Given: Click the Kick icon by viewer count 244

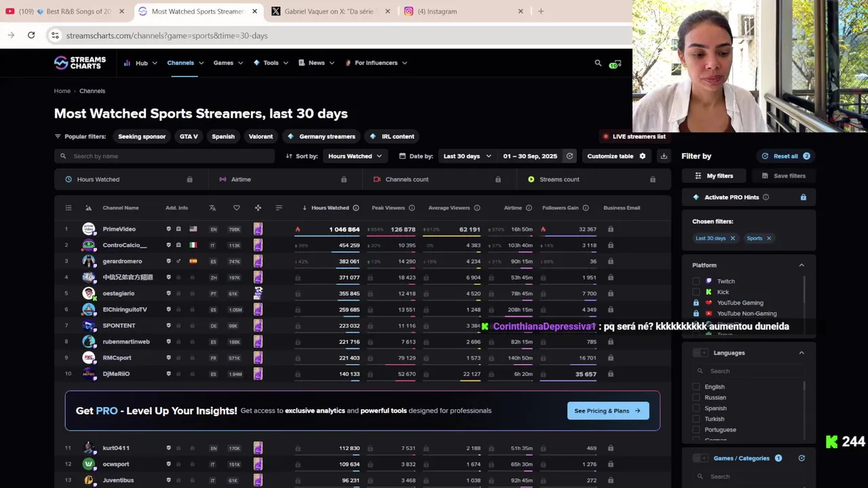Looking at the screenshot, I should tap(831, 442).
